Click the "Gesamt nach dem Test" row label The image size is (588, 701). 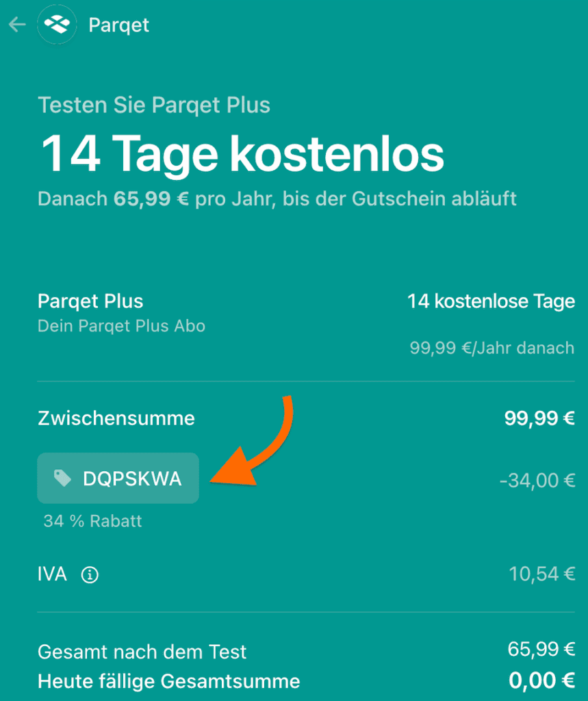[x=142, y=652]
